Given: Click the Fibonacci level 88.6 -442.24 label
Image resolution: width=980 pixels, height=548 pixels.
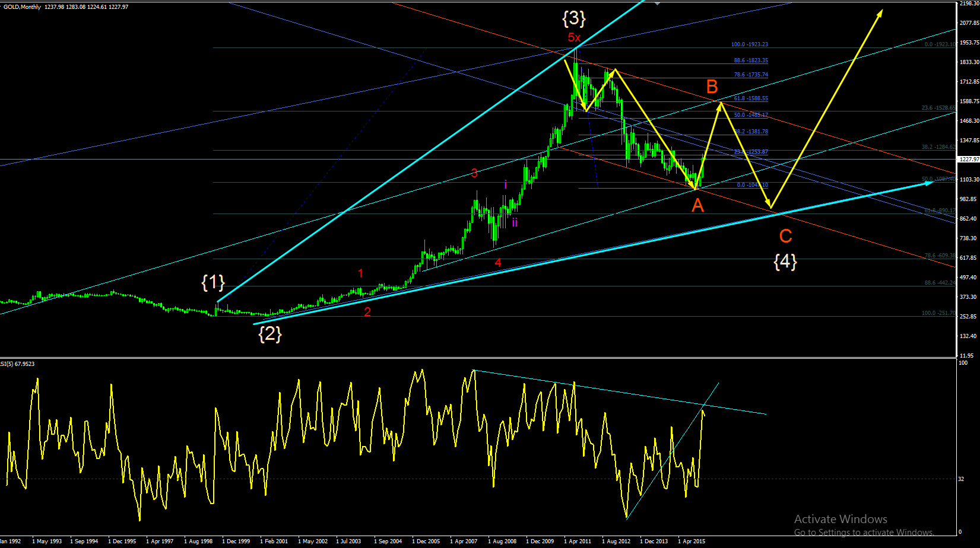Looking at the screenshot, I should [940, 283].
